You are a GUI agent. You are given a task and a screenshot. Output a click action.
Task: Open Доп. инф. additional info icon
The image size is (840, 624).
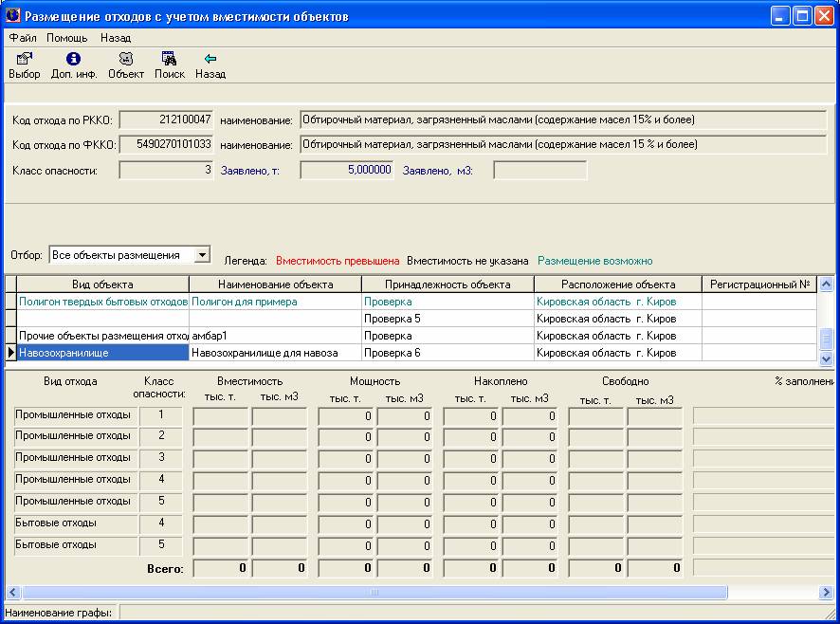point(74,59)
